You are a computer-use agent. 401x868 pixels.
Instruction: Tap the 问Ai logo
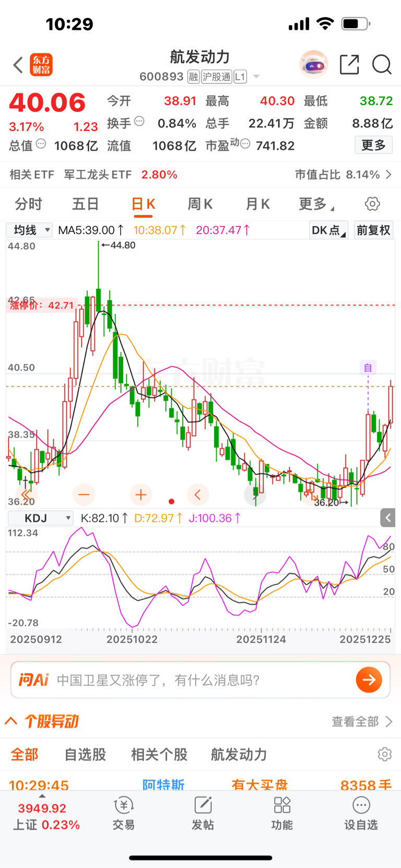[33, 679]
